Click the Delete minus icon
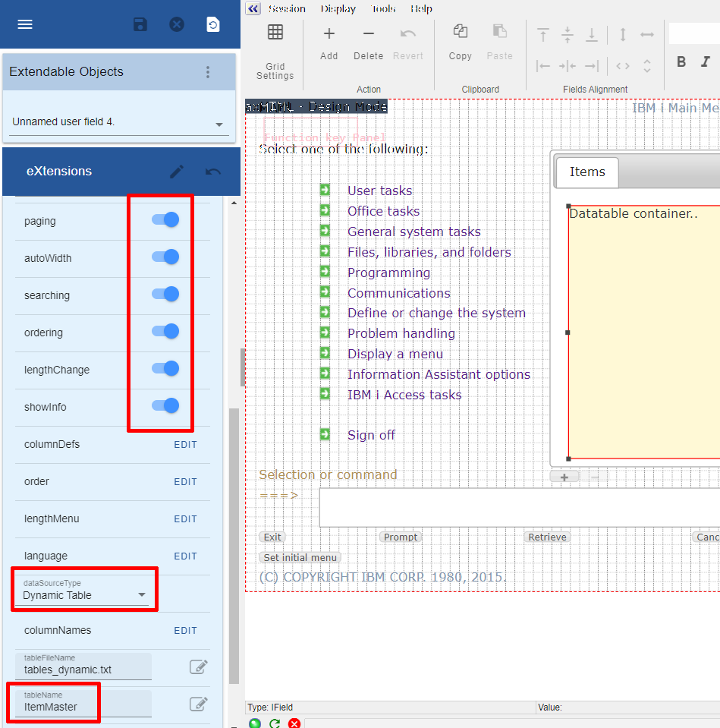The height and width of the screenshot is (728, 720). [x=368, y=33]
